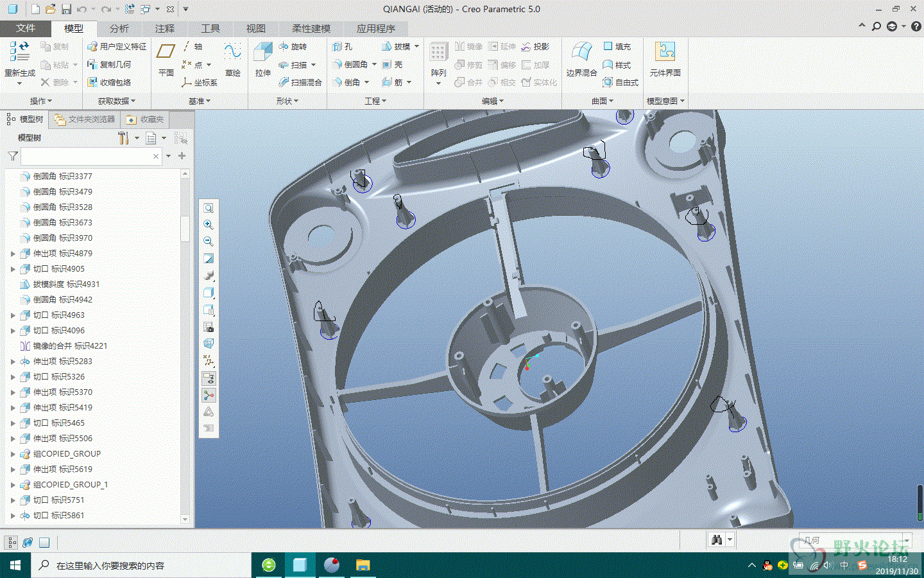Open the help question mark icon

[916, 26]
